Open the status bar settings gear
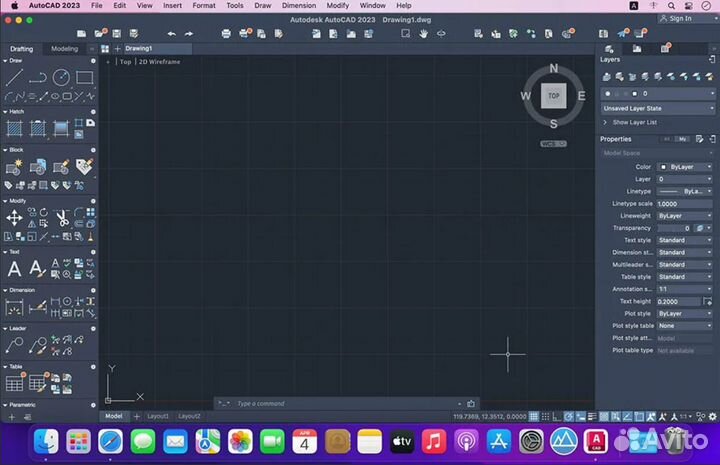This screenshot has width=720, height=465. pyautogui.click(x=712, y=416)
